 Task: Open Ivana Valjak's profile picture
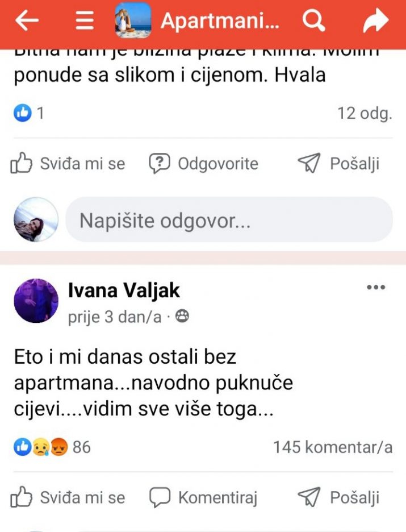[x=36, y=301]
